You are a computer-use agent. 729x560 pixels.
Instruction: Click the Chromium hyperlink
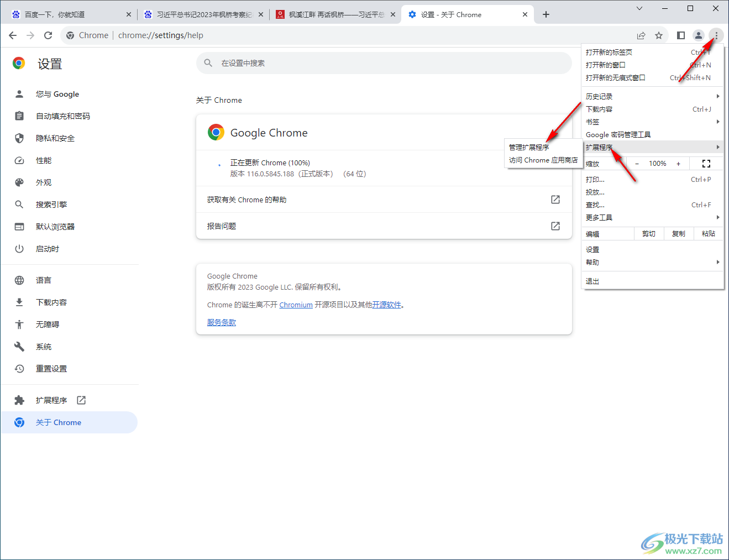coord(296,305)
